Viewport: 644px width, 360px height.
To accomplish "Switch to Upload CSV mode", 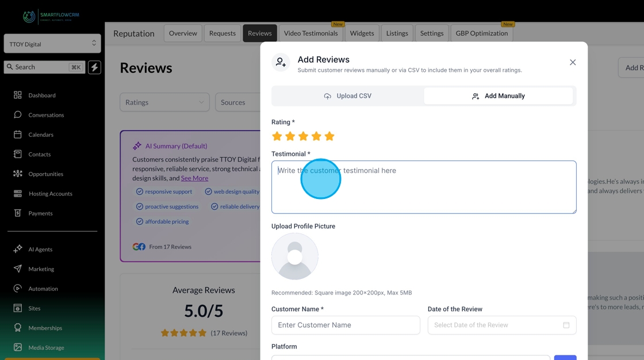I will click(x=348, y=96).
